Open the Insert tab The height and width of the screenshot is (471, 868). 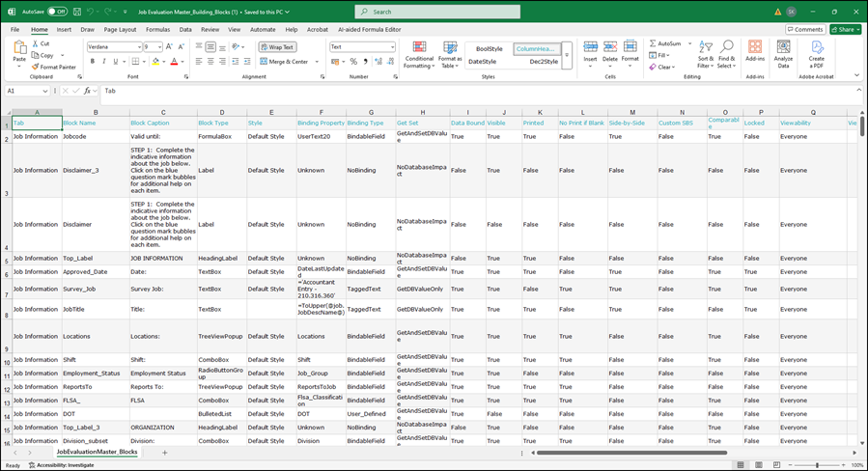click(64, 29)
